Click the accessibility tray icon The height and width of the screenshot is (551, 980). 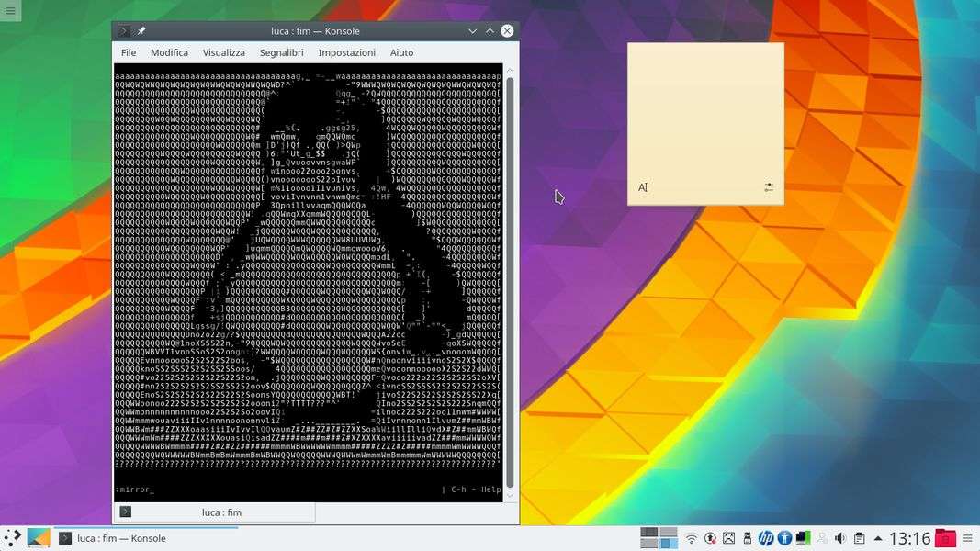(x=785, y=538)
